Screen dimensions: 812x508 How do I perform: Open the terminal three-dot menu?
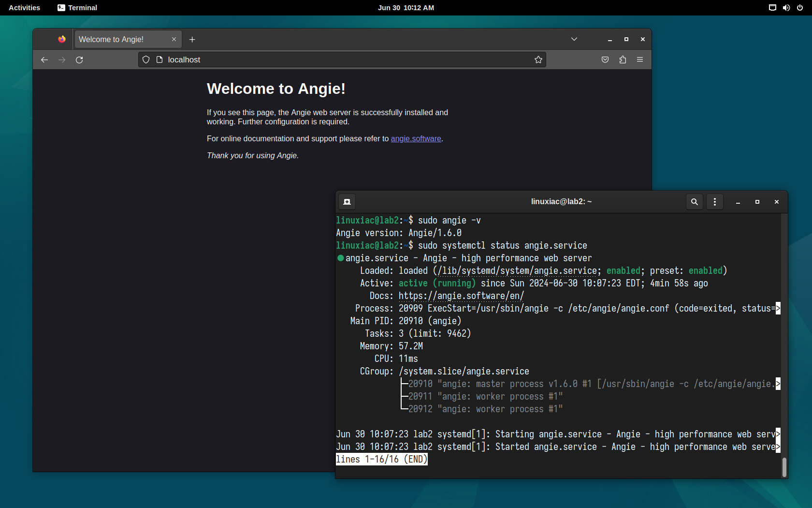tap(715, 202)
